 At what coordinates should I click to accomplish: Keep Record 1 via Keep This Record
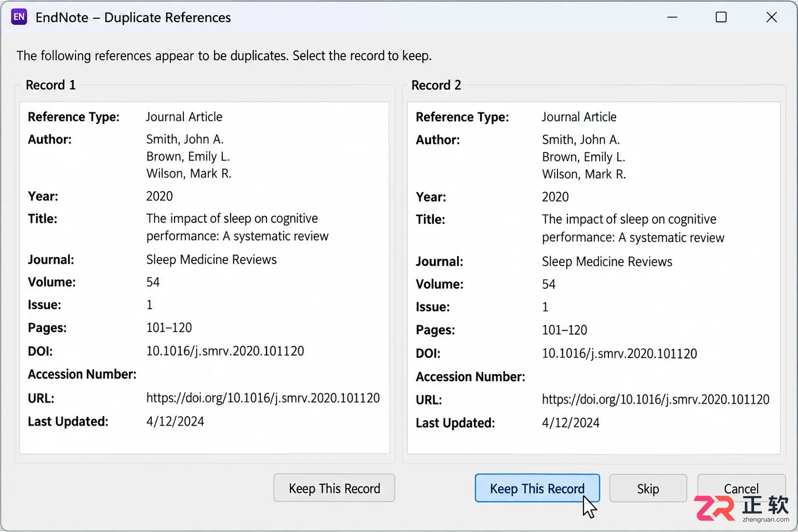[x=334, y=488]
